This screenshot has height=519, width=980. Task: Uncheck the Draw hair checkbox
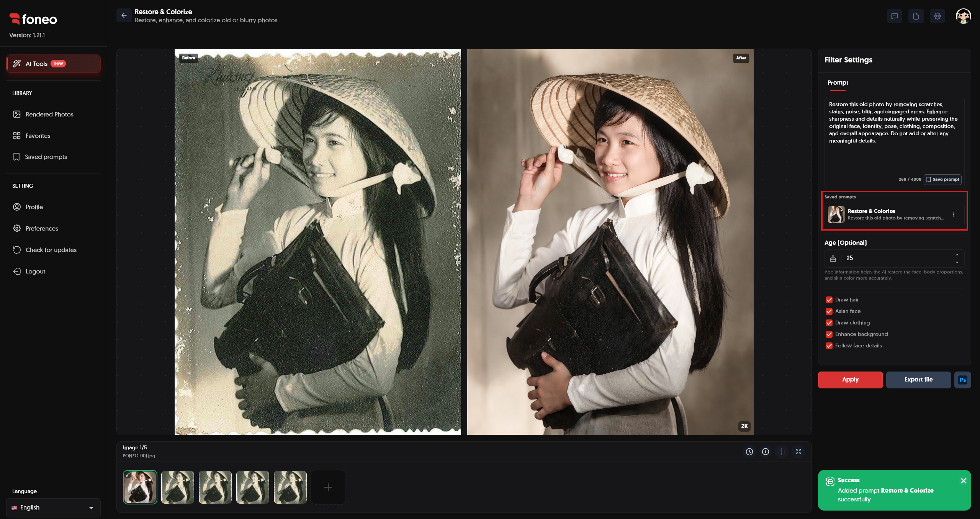829,300
